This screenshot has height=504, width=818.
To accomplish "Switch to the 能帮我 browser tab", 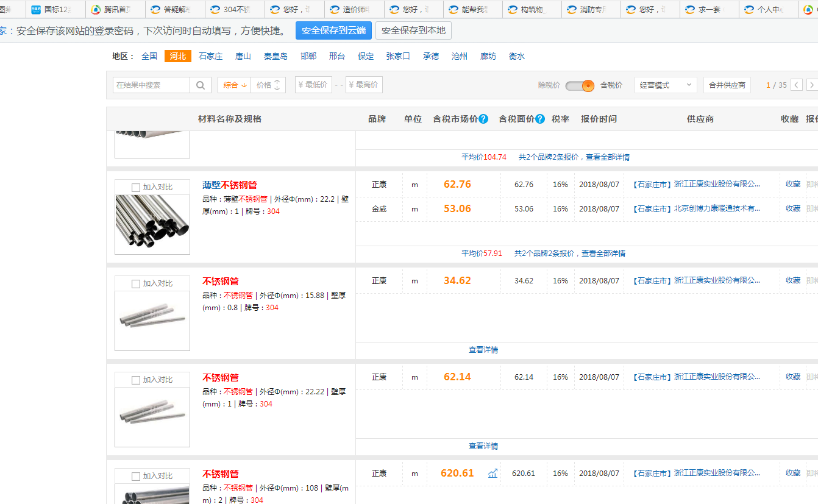I will [x=473, y=10].
